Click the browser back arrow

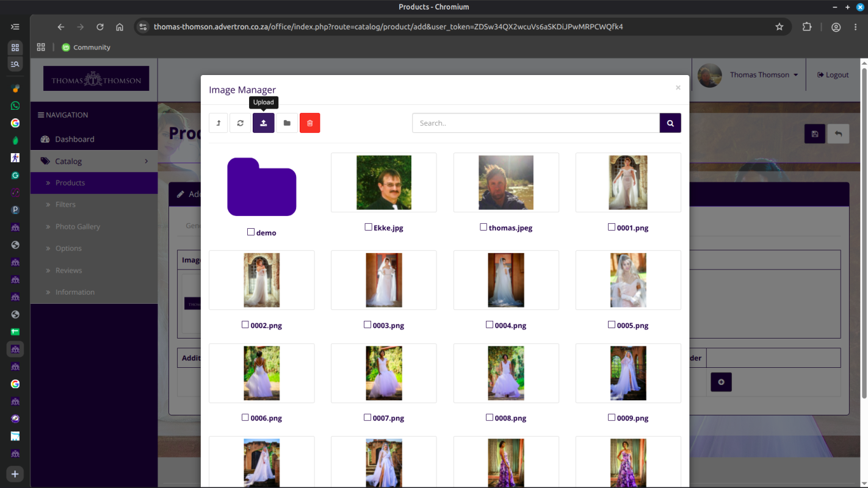[x=61, y=27]
